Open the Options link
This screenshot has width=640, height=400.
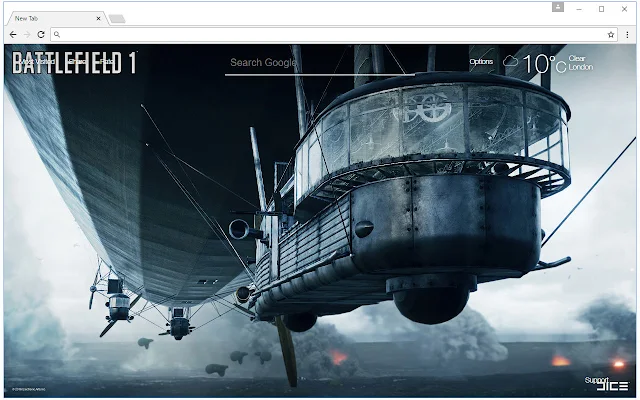point(481,62)
